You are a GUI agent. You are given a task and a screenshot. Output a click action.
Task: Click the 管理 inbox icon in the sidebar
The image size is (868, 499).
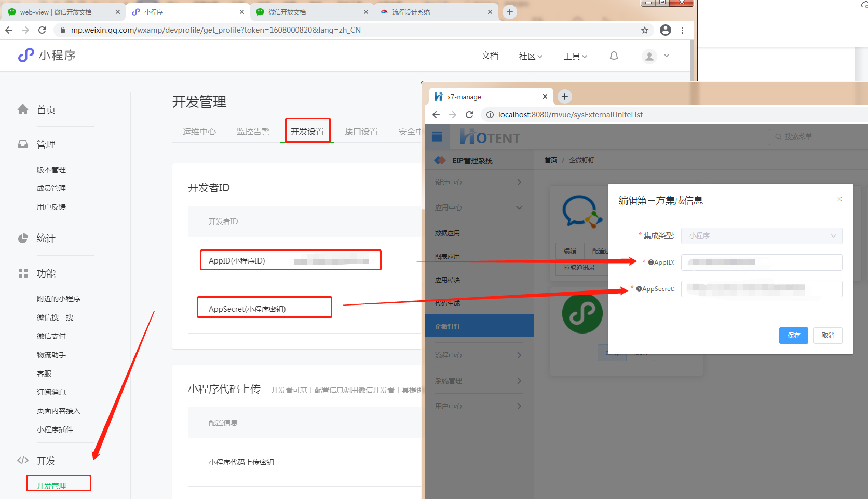coord(23,144)
